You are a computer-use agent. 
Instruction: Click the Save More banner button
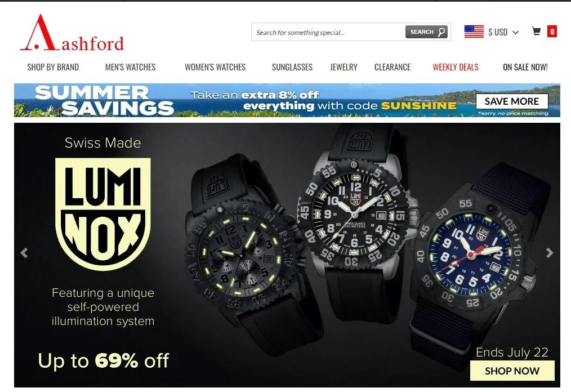pyautogui.click(x=512, y=101)
